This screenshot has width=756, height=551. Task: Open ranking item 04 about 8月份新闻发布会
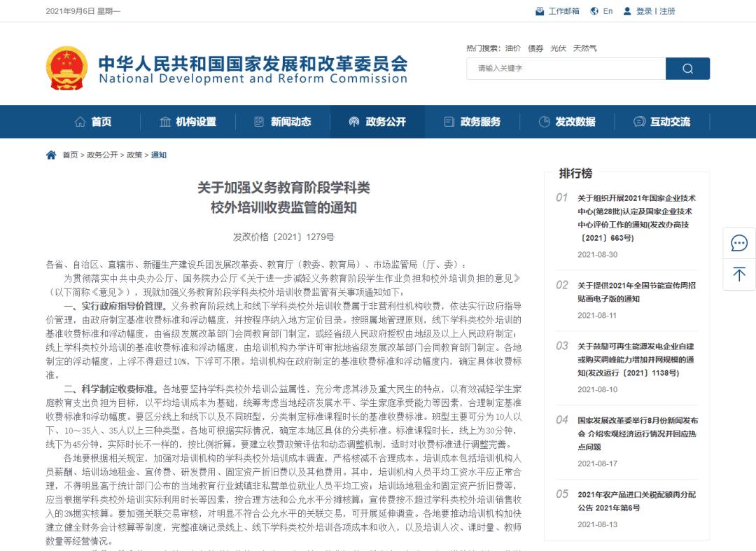point(638,433)
